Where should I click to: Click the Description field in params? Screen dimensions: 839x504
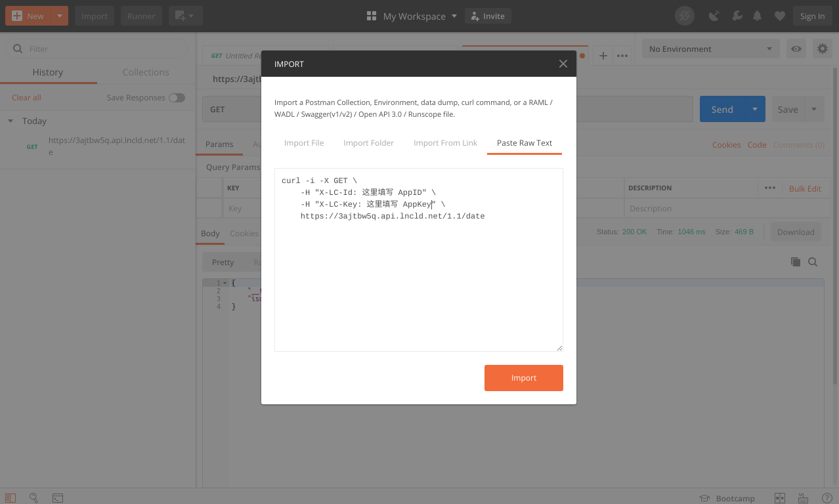[x=727, y=208]
